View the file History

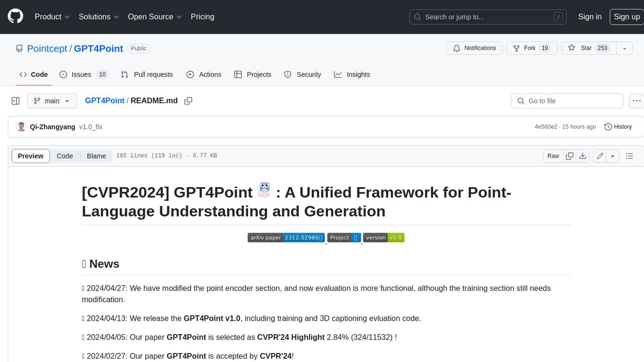click(618, 127)
